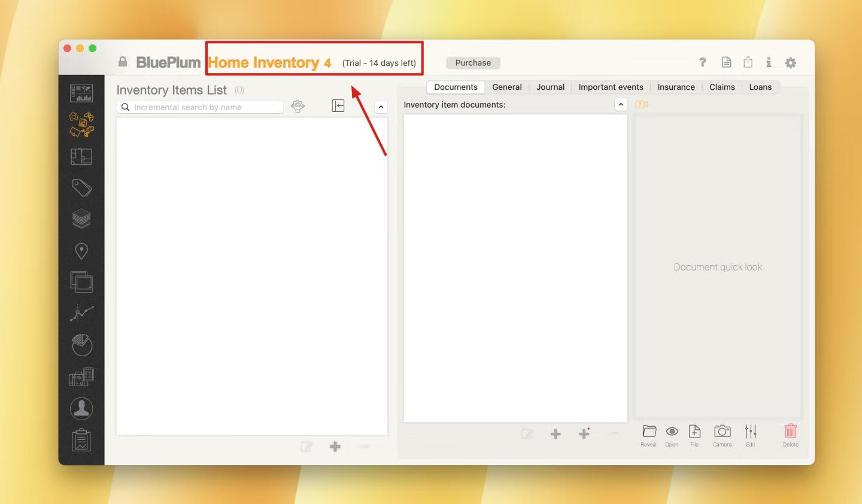Screen dimensions: 862x504
Task: Collapse the list panel with the arrow-bar icon
Action: (338, 106)
